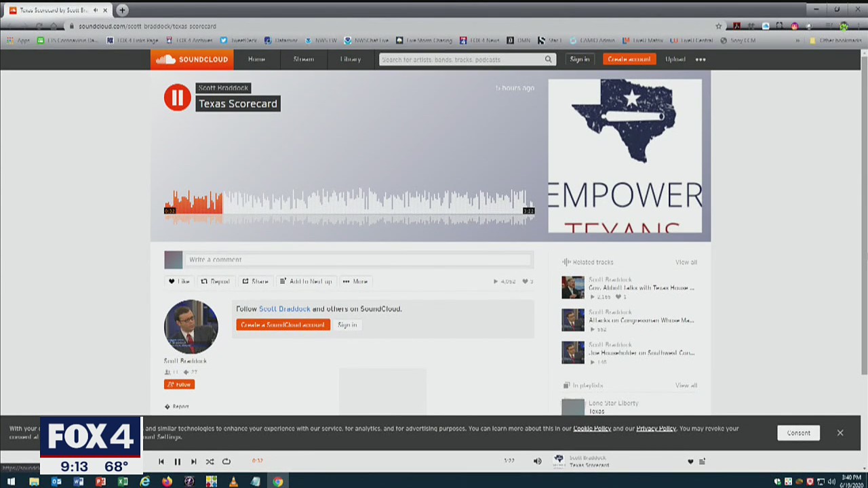Seek within the track waveform
This screenshot has width=868, height=488.
(x=349, y=206)
